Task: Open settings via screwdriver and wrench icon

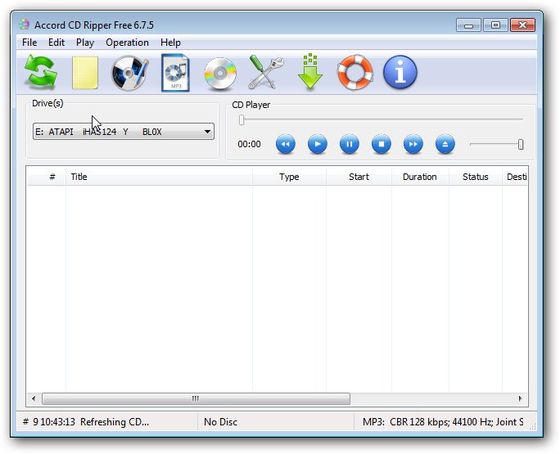Action: tap(265, 73)
